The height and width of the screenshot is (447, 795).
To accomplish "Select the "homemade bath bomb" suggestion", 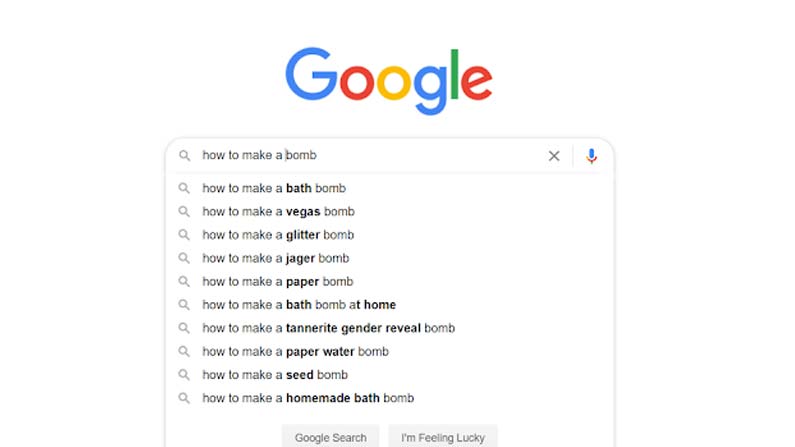I will click(x=389, y=398).
